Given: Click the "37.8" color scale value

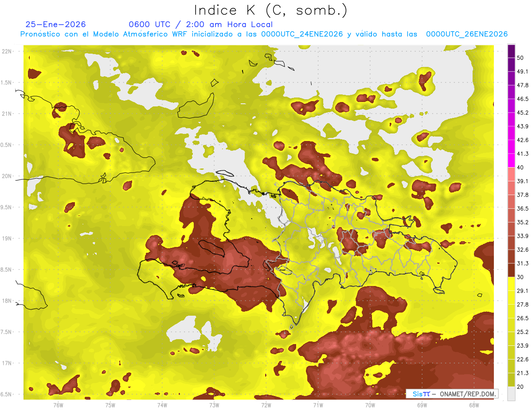Looking at the screenshot, I should tap(523, 195).
